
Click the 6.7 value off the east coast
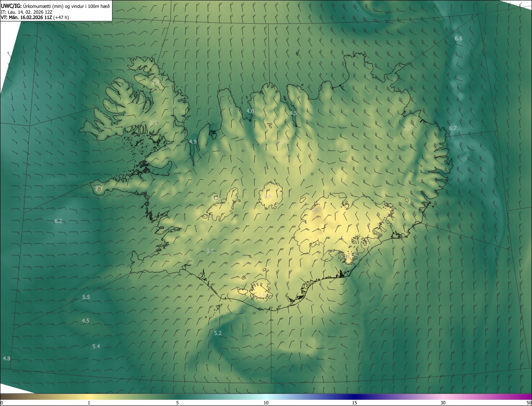(453, 128)
